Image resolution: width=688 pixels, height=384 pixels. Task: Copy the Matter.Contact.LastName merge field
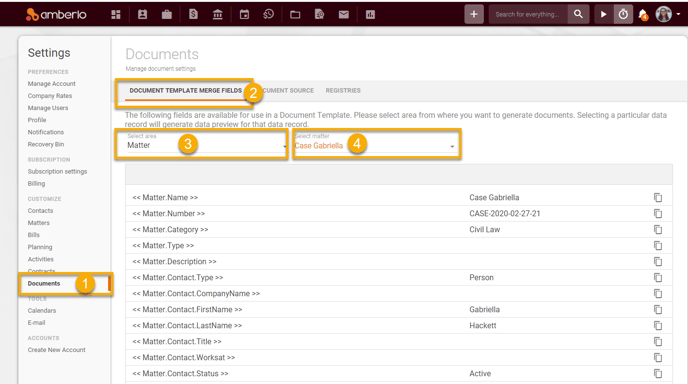pos(658,326)
